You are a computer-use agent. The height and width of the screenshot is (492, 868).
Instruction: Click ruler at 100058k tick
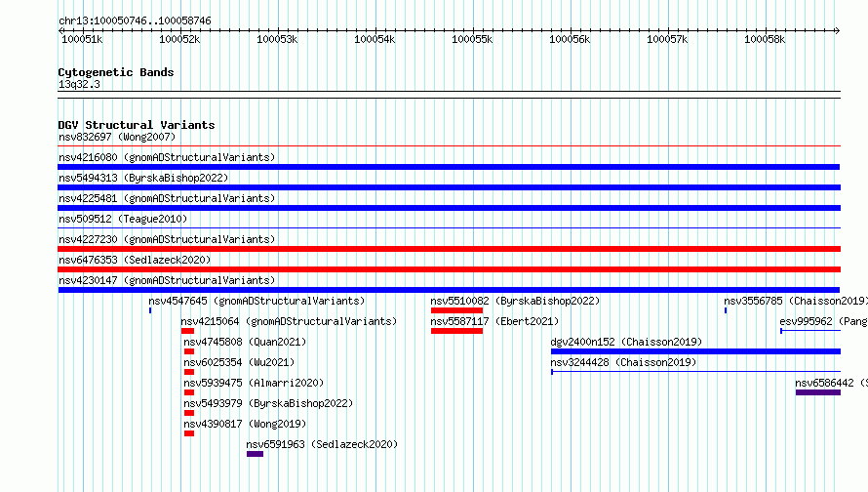(x=764, y=39)
